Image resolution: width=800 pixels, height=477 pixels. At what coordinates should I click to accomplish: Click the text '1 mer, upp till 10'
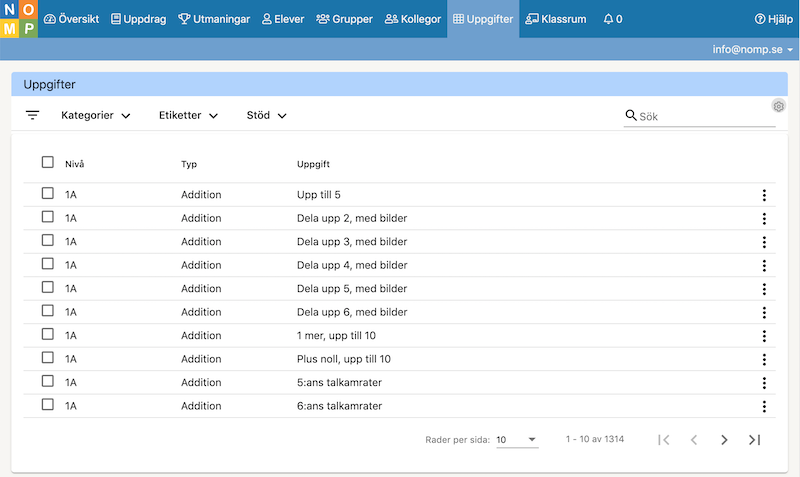336,336
